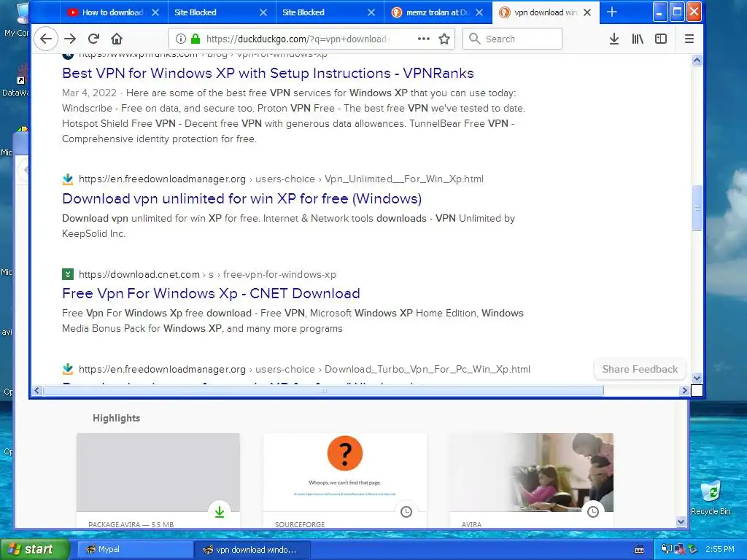Click freedownloadmanager.org Vpn_Unlimited URL
The width and height of the screenshot is (747, 560).
[281, 179]
